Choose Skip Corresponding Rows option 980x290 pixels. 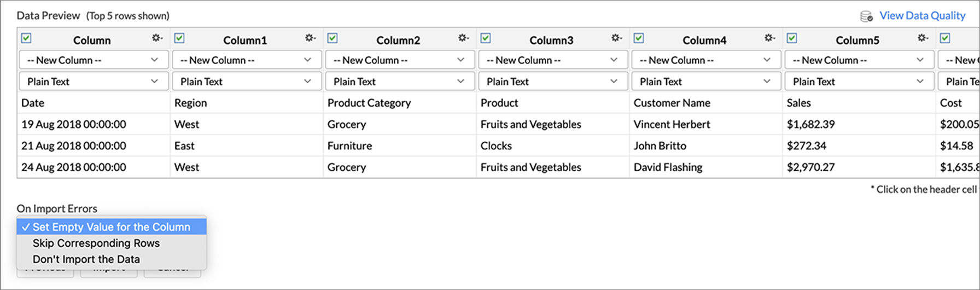[96, 243]
